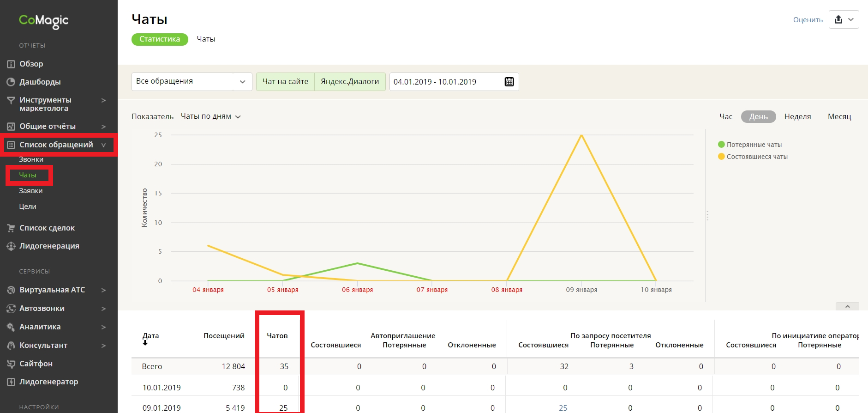Sort table by the Дата column
868x413 pixels.
(150, 336)
